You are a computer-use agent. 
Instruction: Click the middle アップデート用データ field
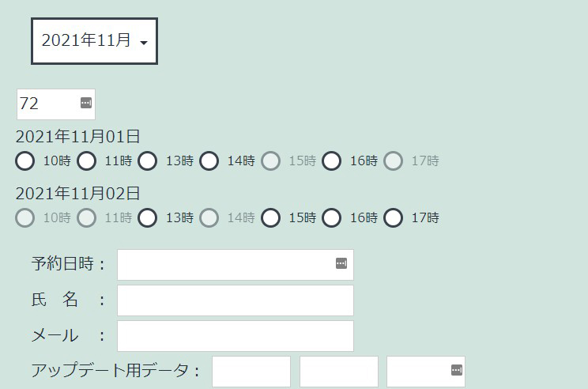339,372
